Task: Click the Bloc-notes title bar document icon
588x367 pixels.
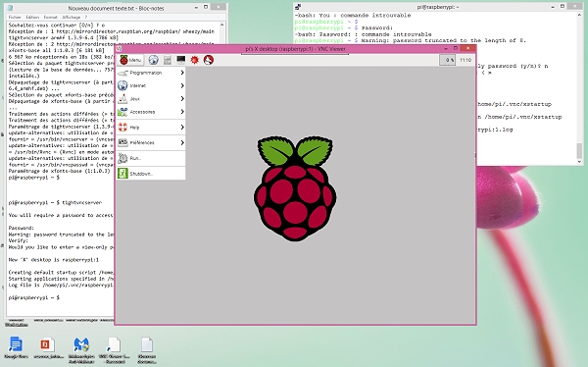Action: point(11,8)
